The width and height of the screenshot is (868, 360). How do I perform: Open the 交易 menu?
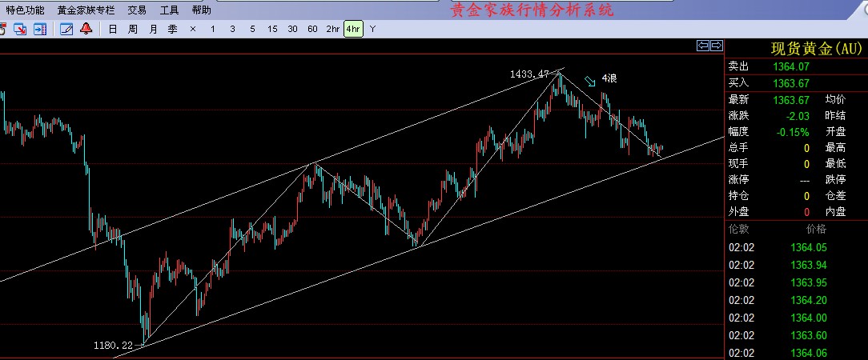tap(137, 10)
